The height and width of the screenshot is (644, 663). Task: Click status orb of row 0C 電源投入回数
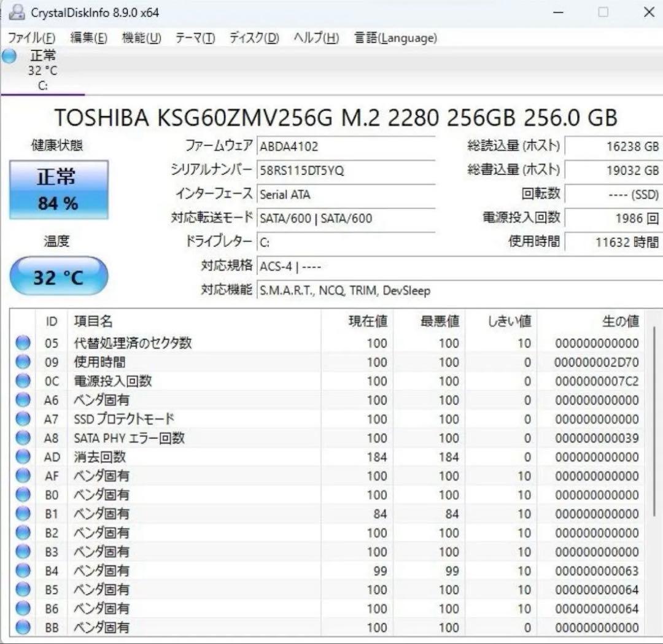(x=23, y=381)
